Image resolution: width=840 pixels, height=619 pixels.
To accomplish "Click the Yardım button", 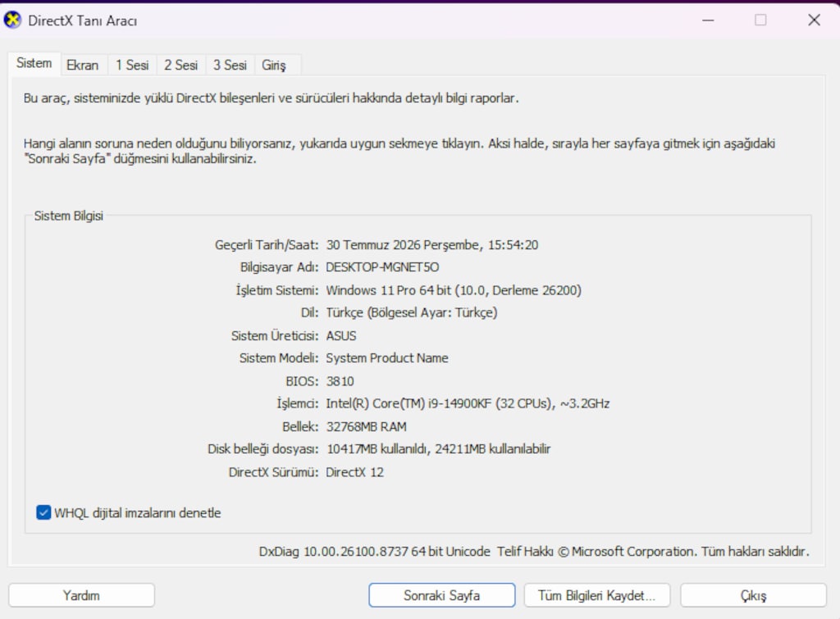I will tap(81, 595).
